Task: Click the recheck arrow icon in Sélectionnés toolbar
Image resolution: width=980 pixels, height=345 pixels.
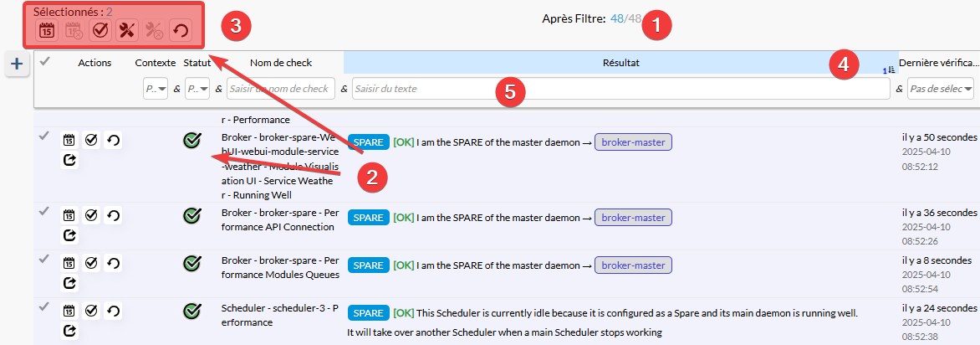Action: click(180, 31)
